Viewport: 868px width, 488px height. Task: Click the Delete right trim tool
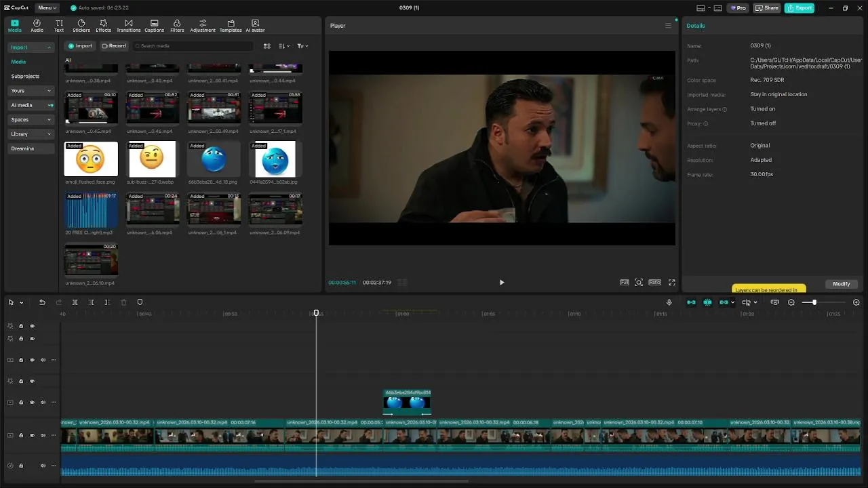coord(107,302)
